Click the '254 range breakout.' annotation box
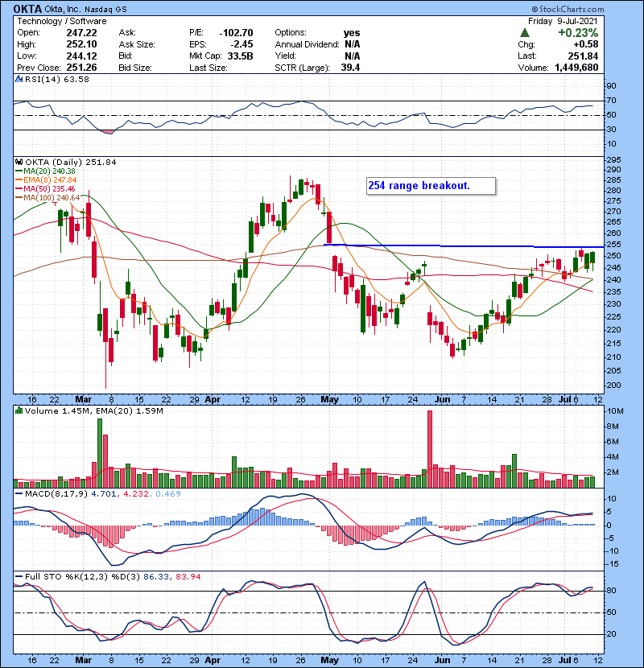Screen dimensions: 644x668 point(431,186)
